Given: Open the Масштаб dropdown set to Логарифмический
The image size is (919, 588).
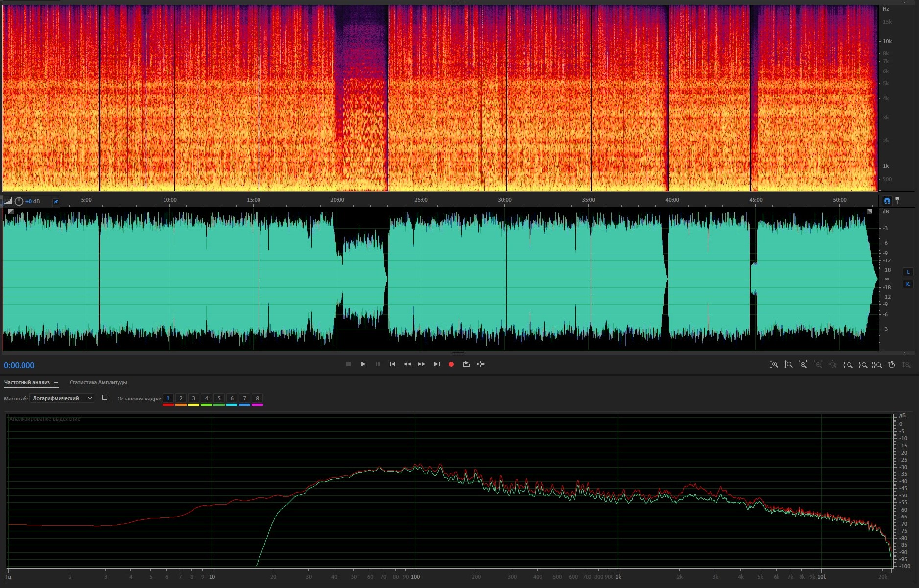Looking at the screenshot, I should (62, 398).
